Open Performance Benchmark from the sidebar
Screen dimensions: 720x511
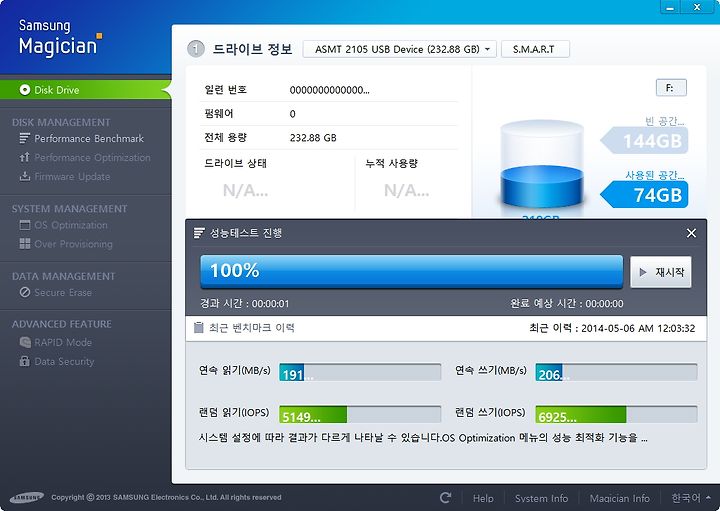tap(89, 138)
